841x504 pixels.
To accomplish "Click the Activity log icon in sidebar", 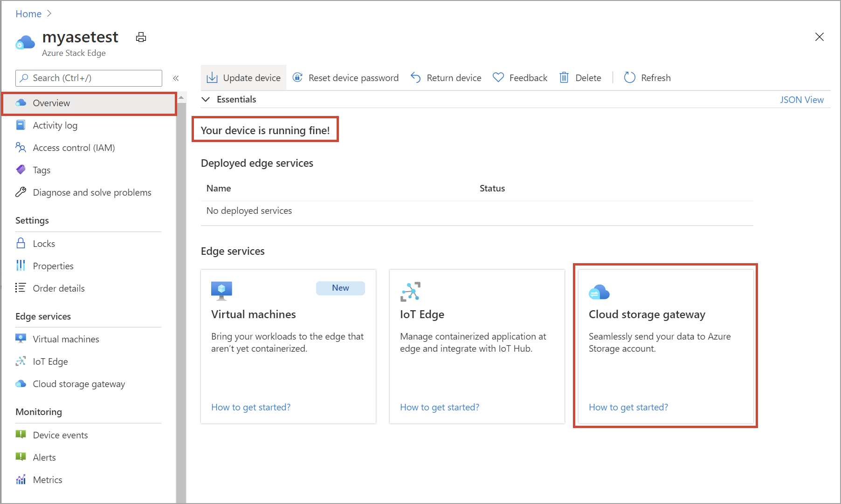I will click(21, 125).
